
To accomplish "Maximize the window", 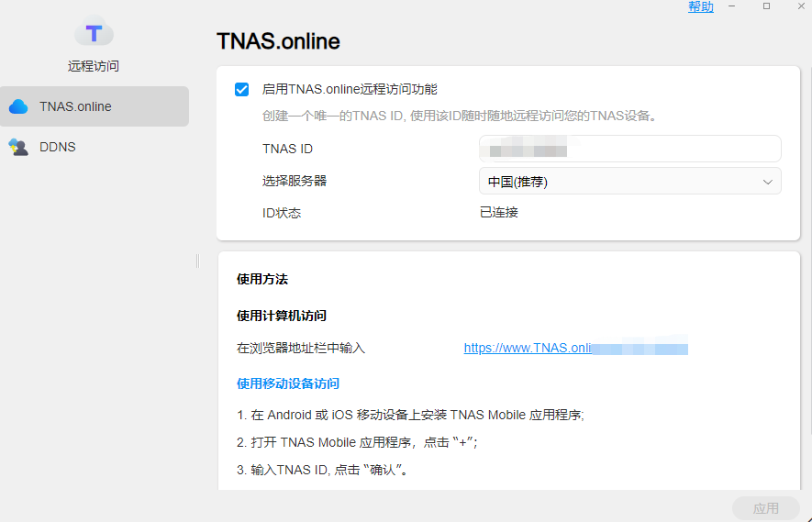I will pos(766,6).
